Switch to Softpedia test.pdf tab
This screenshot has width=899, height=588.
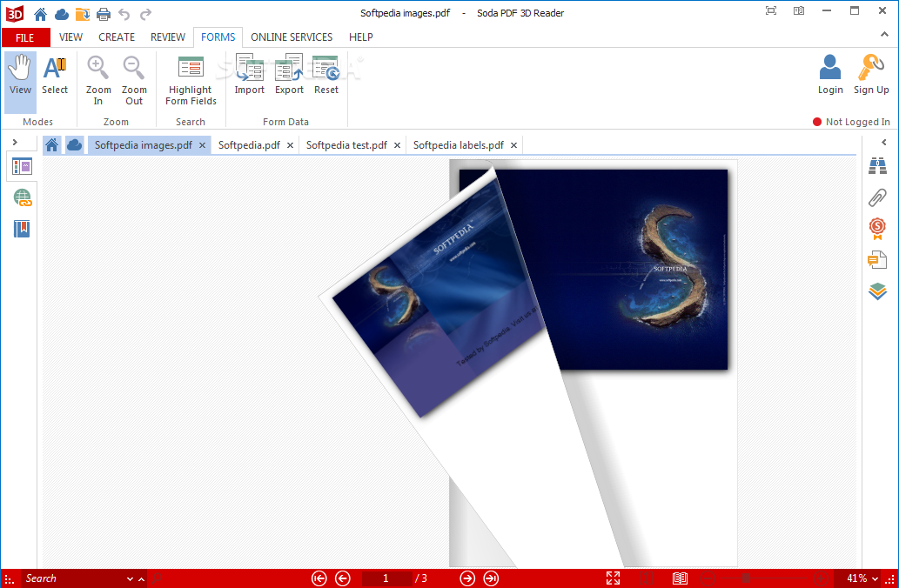pos(346,145)
